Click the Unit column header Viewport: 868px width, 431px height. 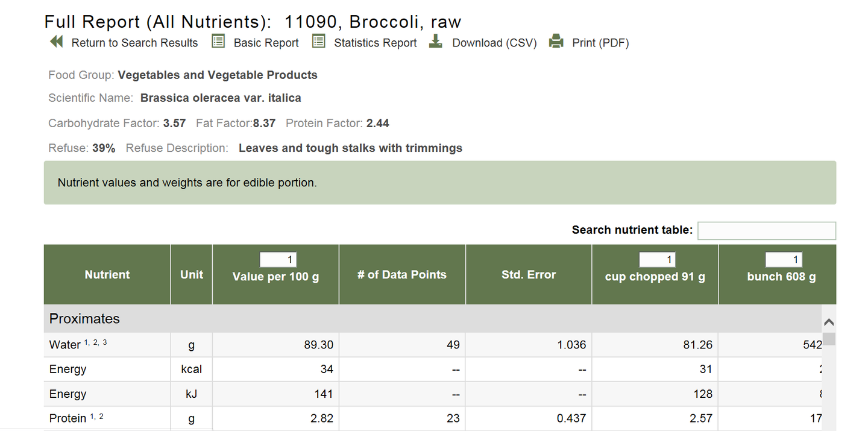point(192,275)
